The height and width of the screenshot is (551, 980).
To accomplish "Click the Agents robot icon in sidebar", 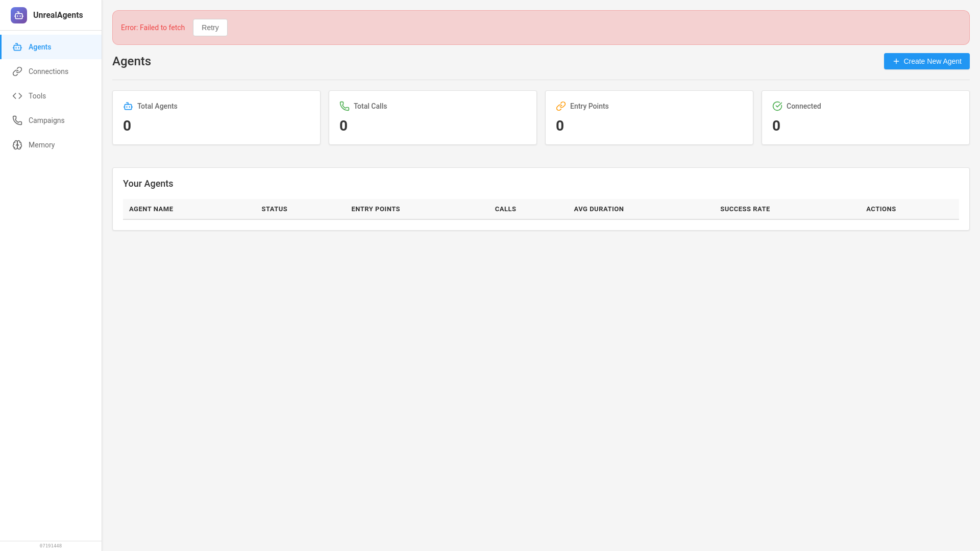I will pos(17,47).
